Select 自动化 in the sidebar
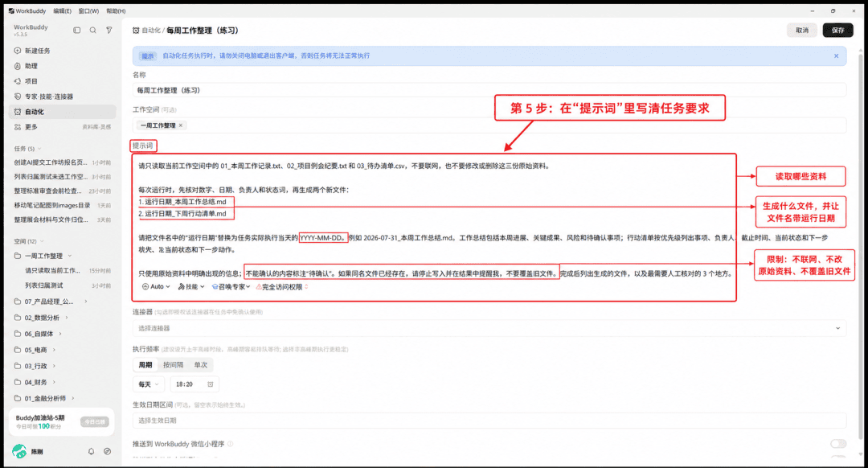Screen dimensions: 868x468 [x=63, y=111]
